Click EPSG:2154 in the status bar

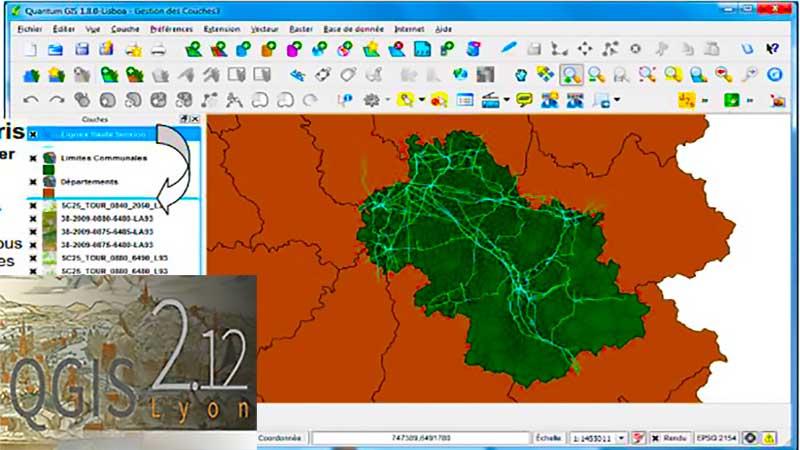(717, 438)
